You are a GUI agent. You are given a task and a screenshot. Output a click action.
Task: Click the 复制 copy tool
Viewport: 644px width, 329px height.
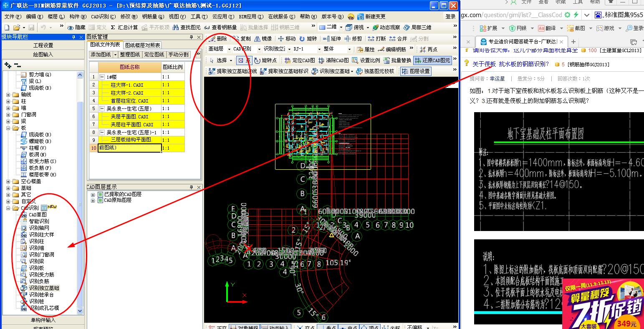(x=241, y=38)
